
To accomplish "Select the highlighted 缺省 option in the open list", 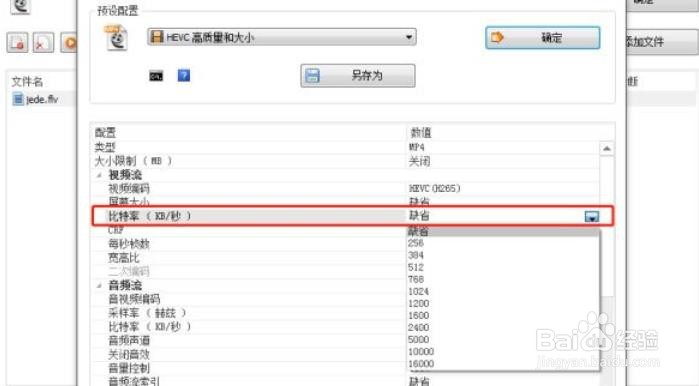I will (504, 232).
